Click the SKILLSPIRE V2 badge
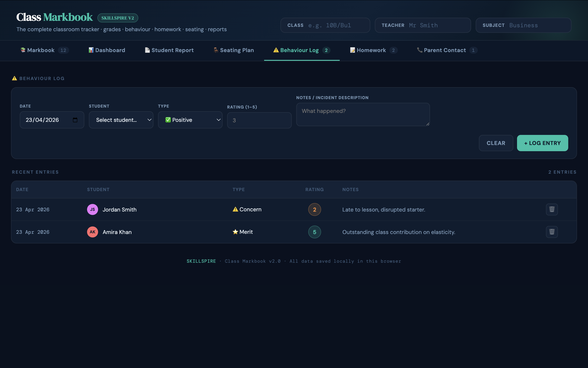This screenshot has height=368, width=588. coord(118,18)
